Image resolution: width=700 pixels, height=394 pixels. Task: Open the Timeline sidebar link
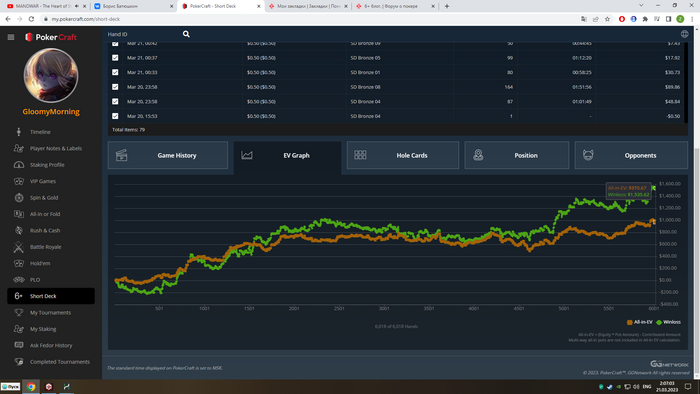click(x=40, y=132)
